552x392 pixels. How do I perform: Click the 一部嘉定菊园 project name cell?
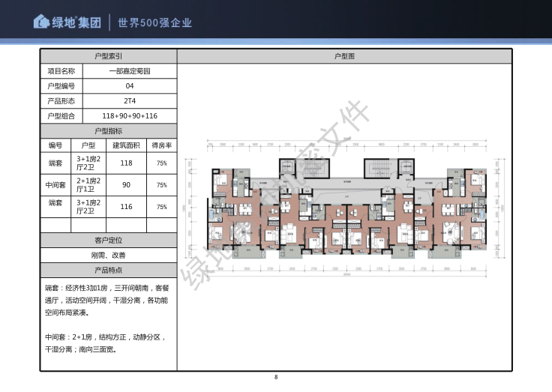130,71
